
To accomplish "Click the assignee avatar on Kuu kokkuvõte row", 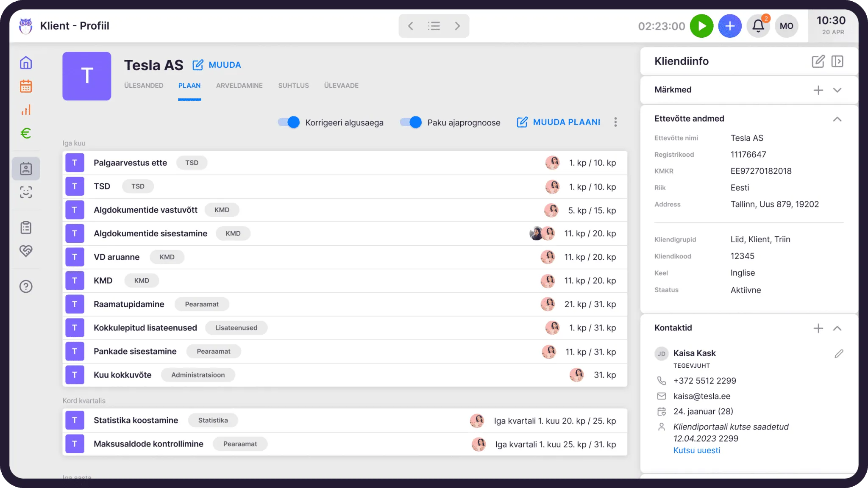I will click(x=576, y=374).
